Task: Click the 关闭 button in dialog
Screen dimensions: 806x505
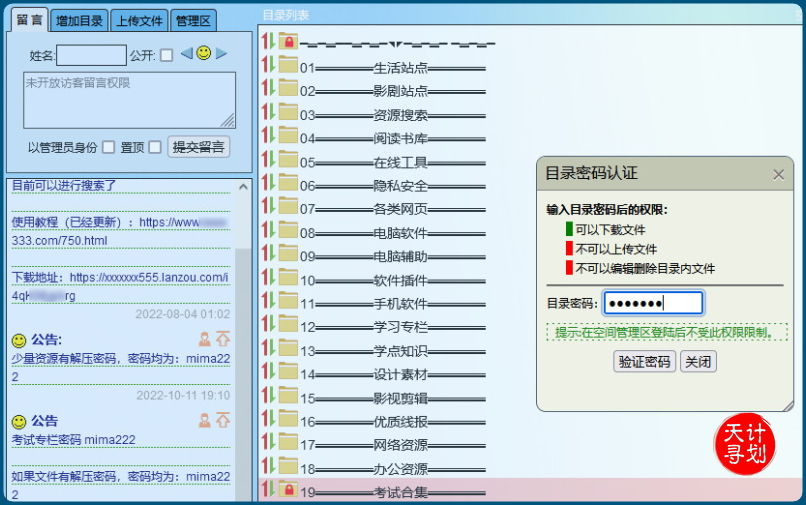Action: pyautogui.click(x=698, y=362)
